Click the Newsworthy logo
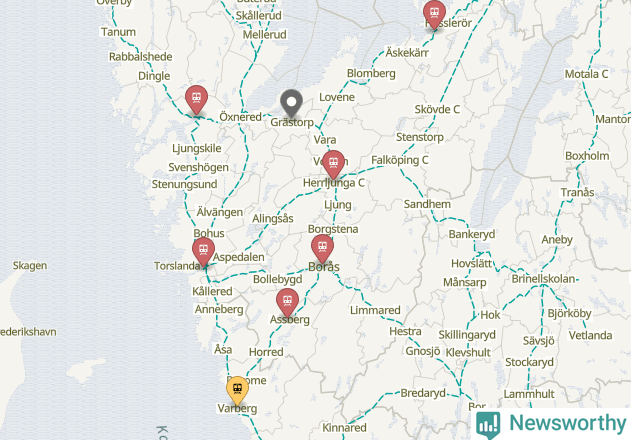The image size is (631, 440). [551, 424]
